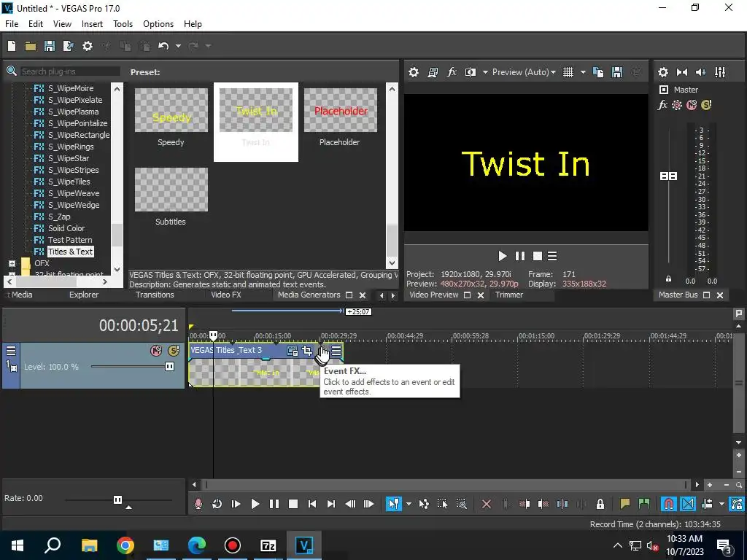Toggle Solo on video track 1
This screenshot has width=747, height=560.
pos(174,351)
